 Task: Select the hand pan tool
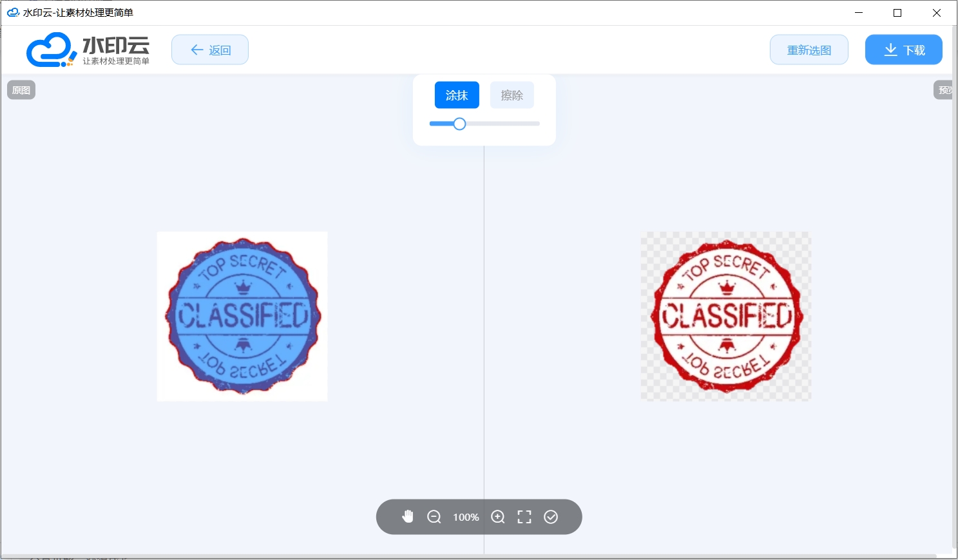coord(408,517)
